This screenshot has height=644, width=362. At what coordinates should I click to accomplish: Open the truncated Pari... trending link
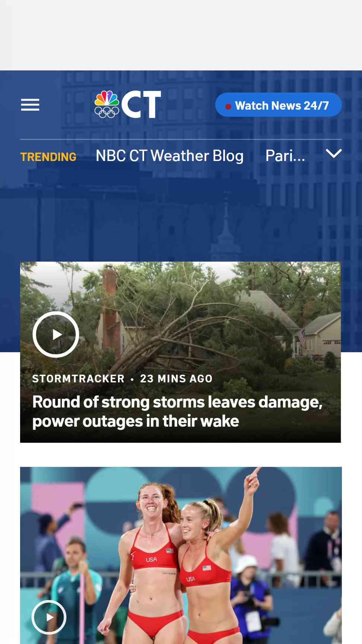point(285,156)
